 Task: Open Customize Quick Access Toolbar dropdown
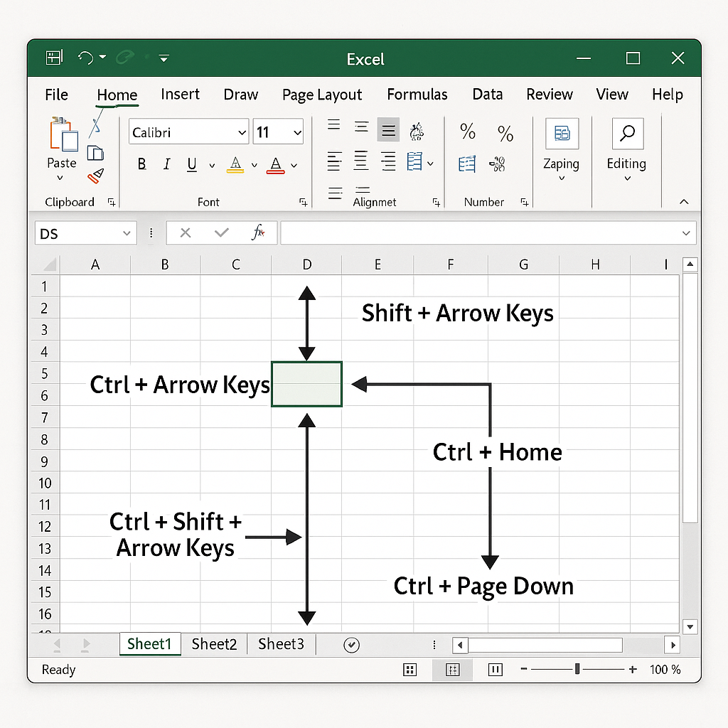pos(164,58)
